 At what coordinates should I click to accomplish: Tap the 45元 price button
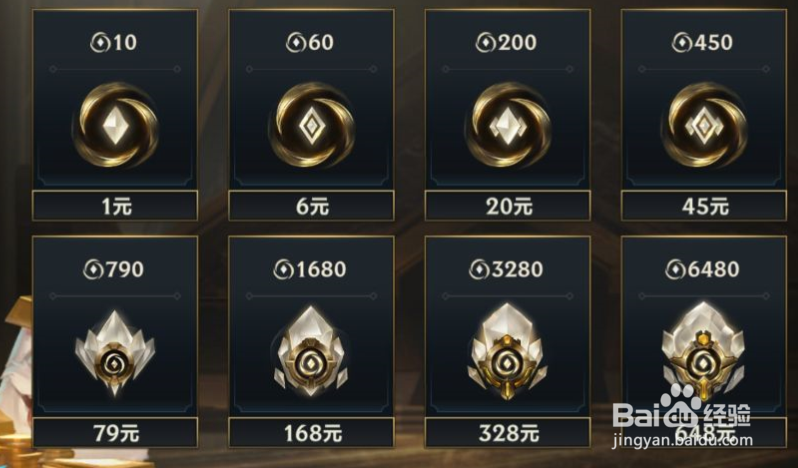coord(704,206)
